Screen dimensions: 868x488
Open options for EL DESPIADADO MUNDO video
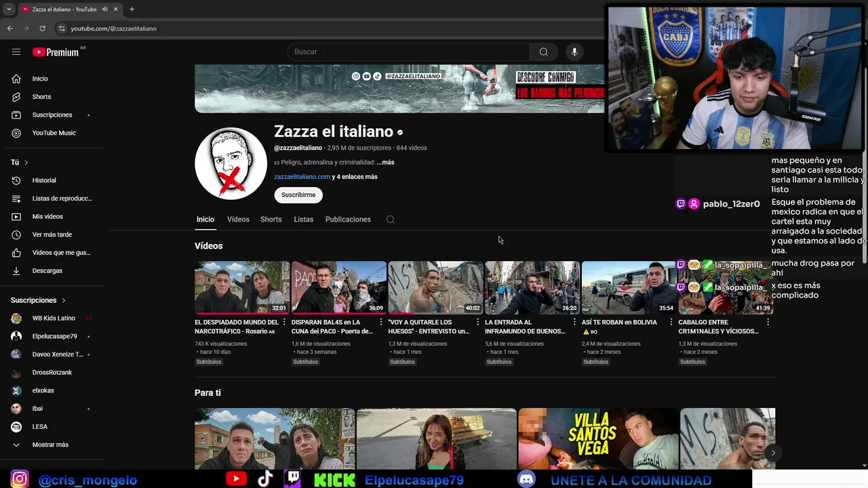tap(284, 322)
